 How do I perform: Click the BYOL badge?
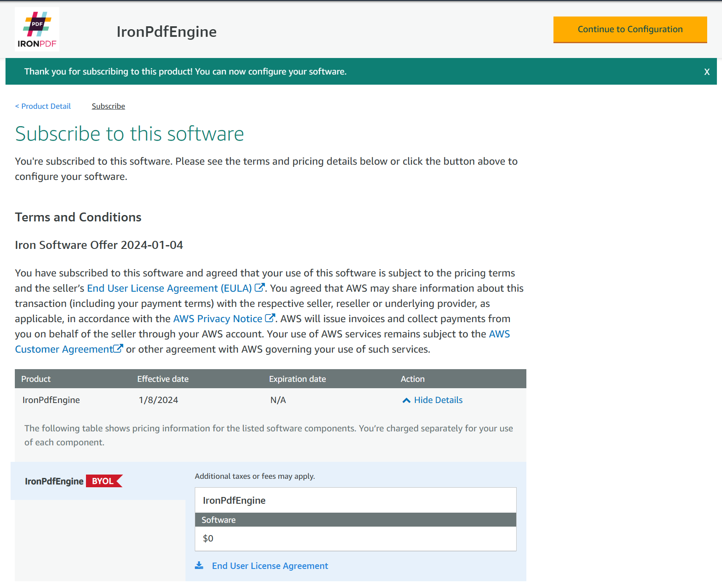click(x=104, y=481)
